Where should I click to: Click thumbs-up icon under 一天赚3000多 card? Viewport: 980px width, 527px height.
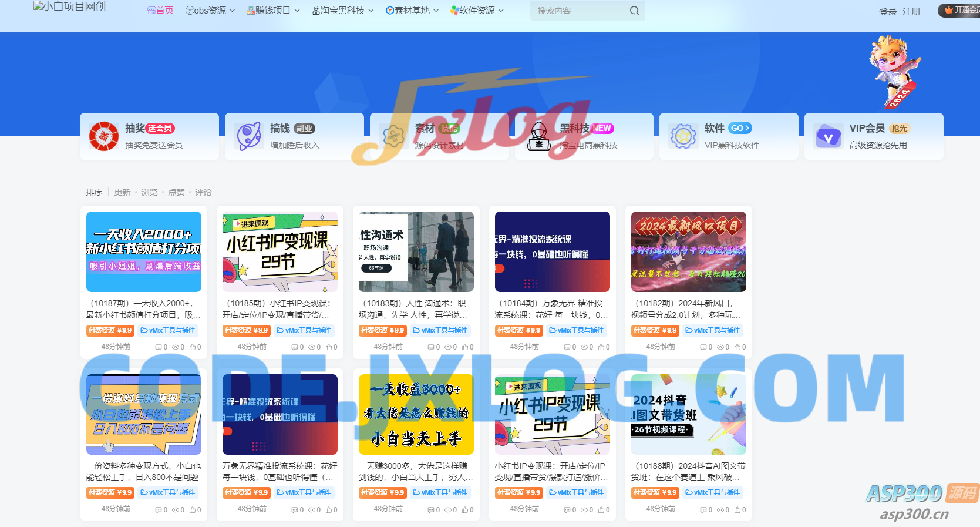click(x=464, y=510)
